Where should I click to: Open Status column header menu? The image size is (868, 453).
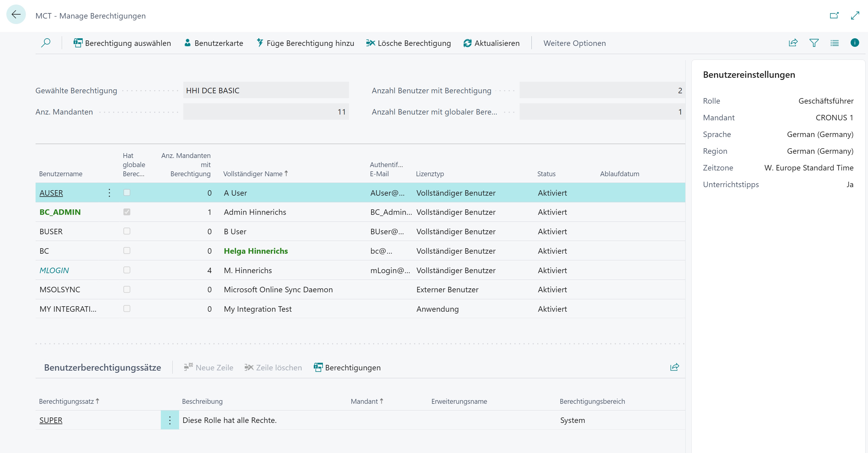546,174
